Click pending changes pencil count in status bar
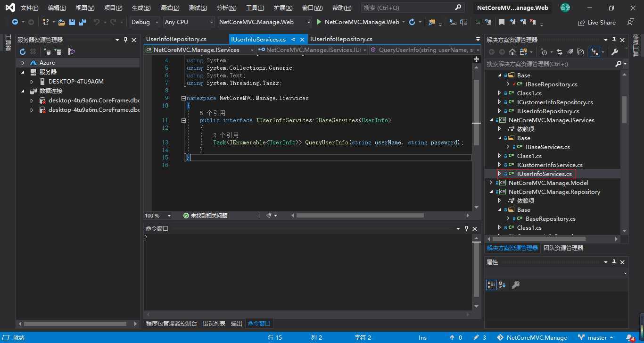The width and height of the screenshot is (644, 343). (480, 338)
